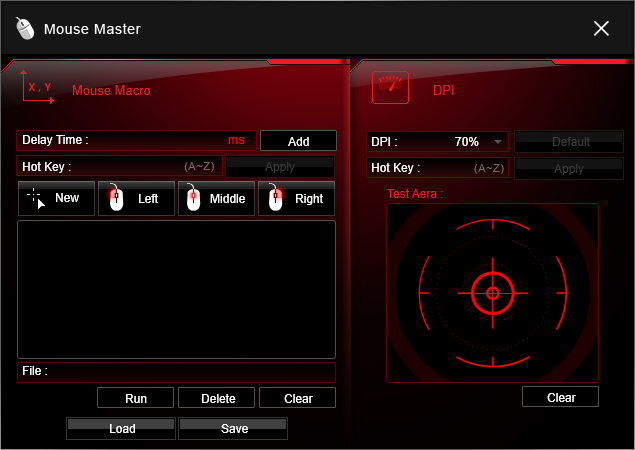Clear the macro list

coord(298,398)
